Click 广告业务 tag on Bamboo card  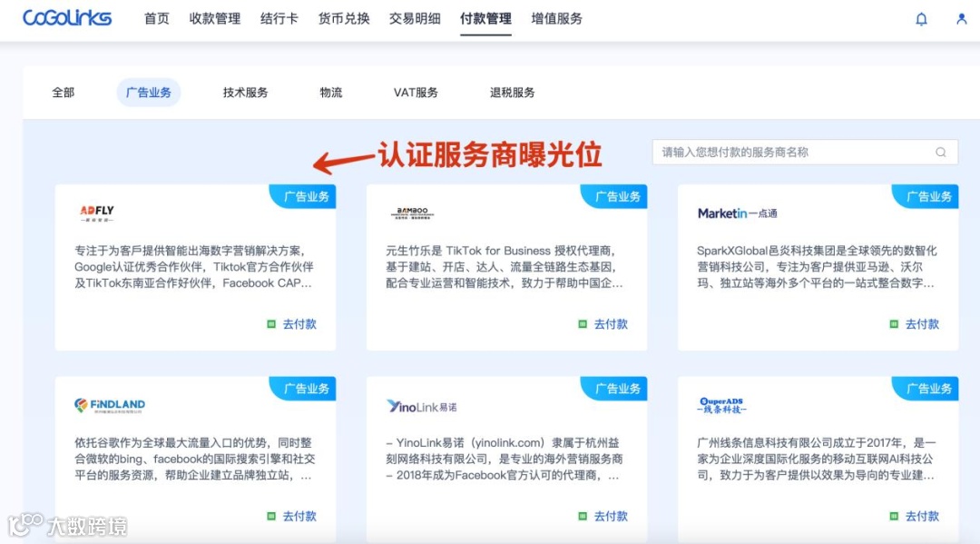[614, 196]
